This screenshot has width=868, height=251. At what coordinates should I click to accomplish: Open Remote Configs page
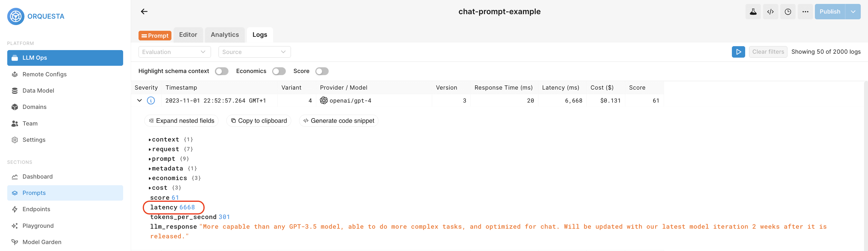click(x=65, y=75)
